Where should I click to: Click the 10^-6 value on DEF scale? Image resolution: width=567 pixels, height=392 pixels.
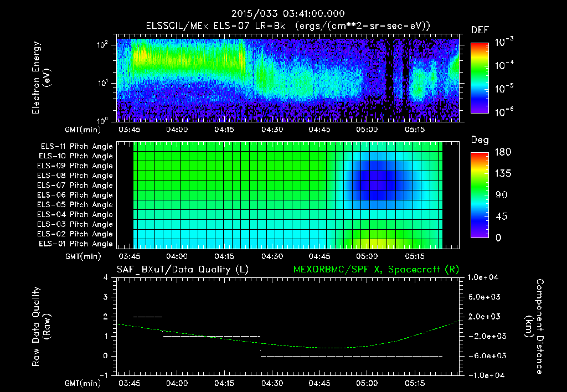pos(504,112)
